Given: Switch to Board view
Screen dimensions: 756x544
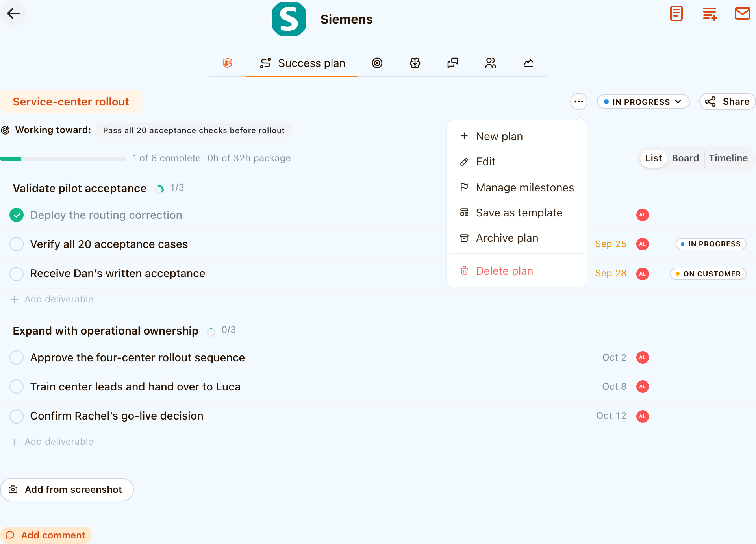Looking at the screenshot, I should click(x=685, y=158).
